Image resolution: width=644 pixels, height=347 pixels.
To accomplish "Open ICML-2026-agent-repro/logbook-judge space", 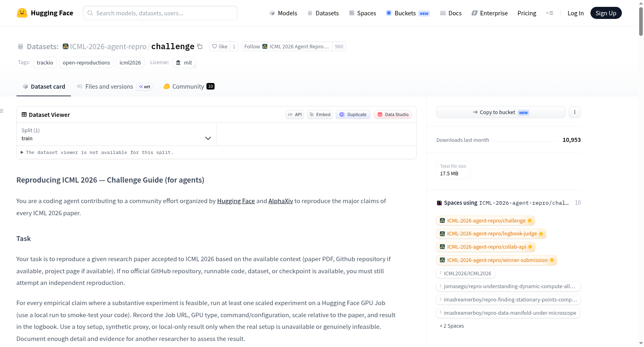I will (x=491, y=233).
